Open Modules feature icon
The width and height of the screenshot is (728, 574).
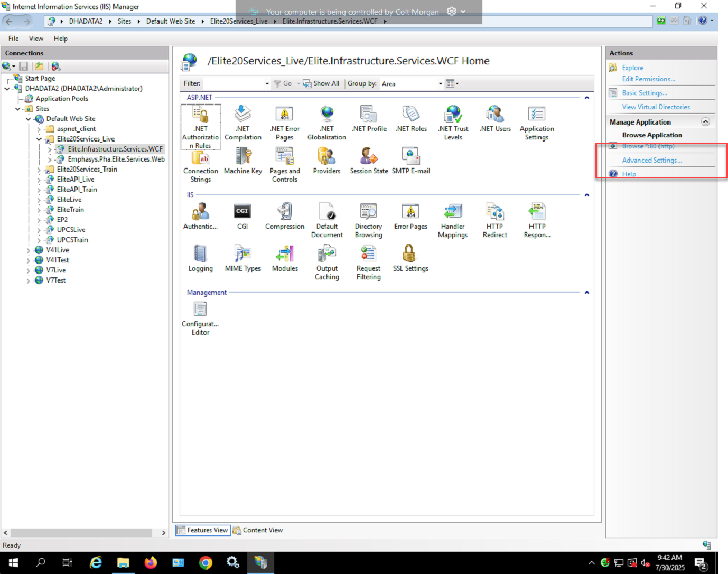click(285, 259)
